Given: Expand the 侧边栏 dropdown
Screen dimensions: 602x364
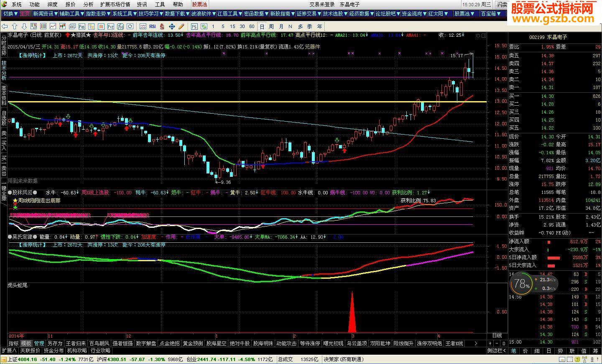Looking at the screenshot, I should (x=497, y=351).
